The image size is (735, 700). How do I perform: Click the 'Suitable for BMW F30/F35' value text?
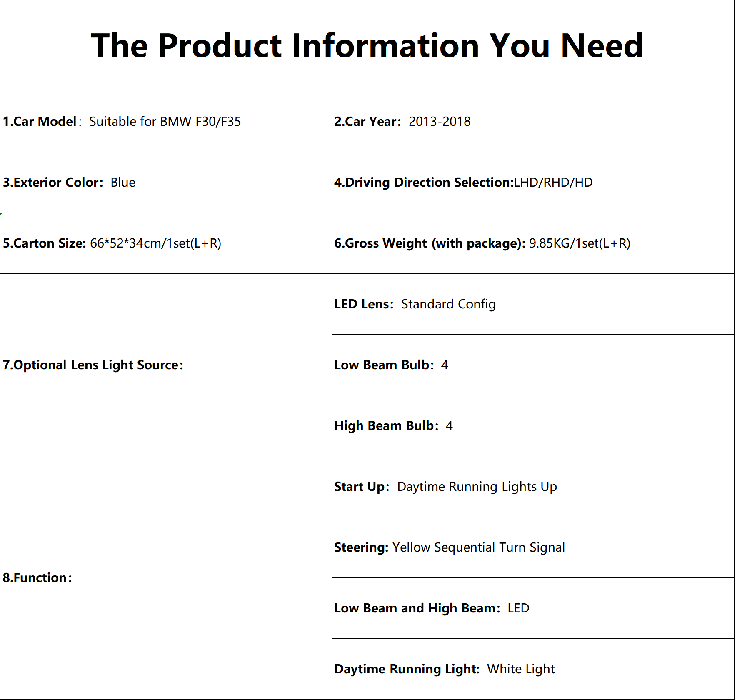pos(165,122)
